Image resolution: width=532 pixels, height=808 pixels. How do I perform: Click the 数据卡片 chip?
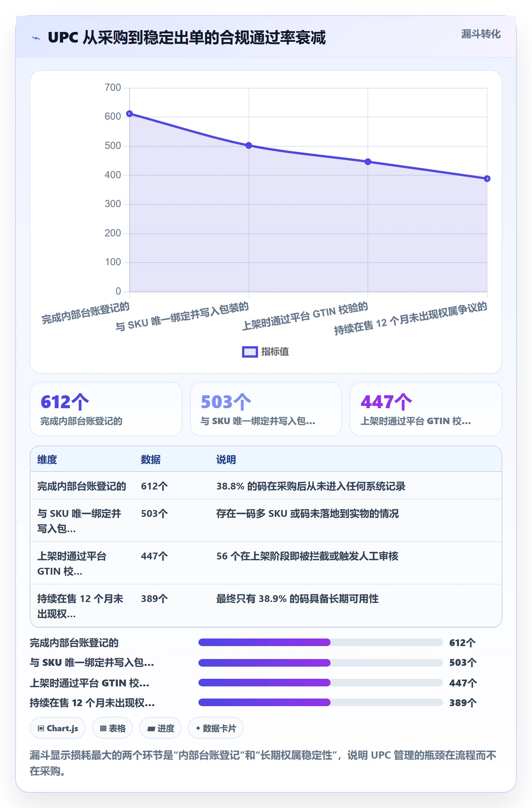[x=216, y=728]
